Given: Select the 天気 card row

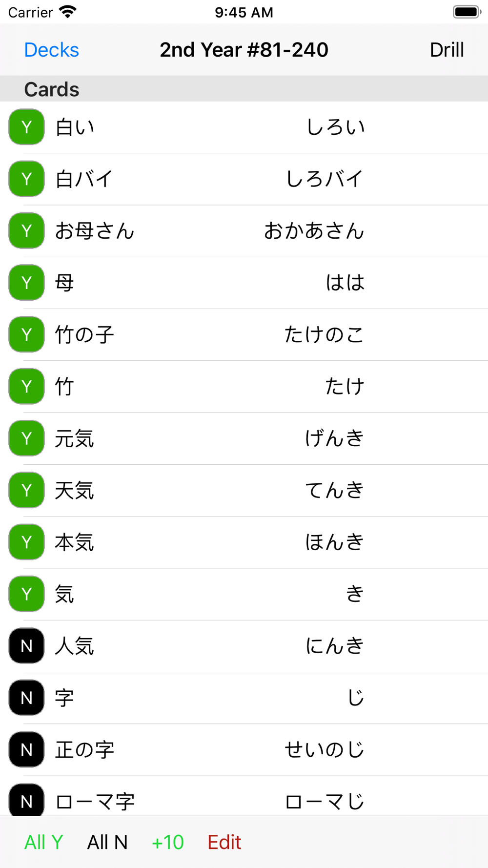Looking at the screenshot, I should click(244, 490).
